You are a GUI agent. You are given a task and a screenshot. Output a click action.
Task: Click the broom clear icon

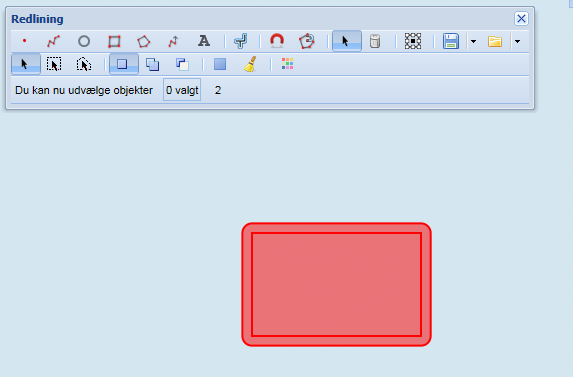[x=250, y=64]
